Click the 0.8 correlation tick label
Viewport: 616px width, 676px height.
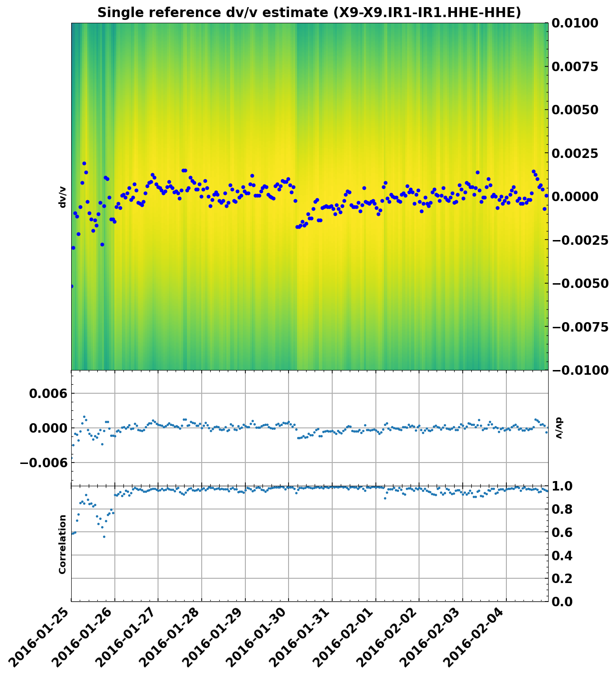561,509
